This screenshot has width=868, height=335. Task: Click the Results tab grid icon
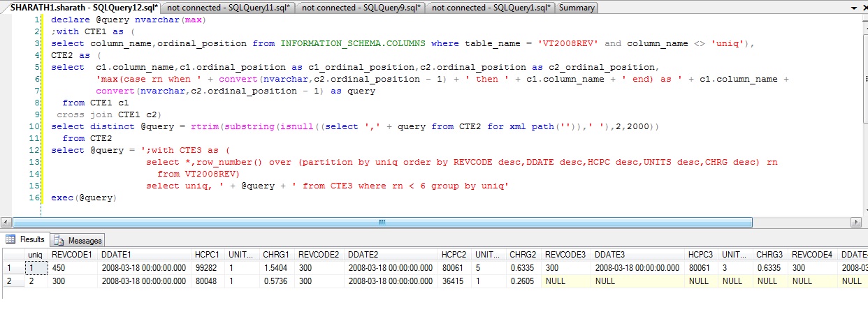[x=10, y=239]
